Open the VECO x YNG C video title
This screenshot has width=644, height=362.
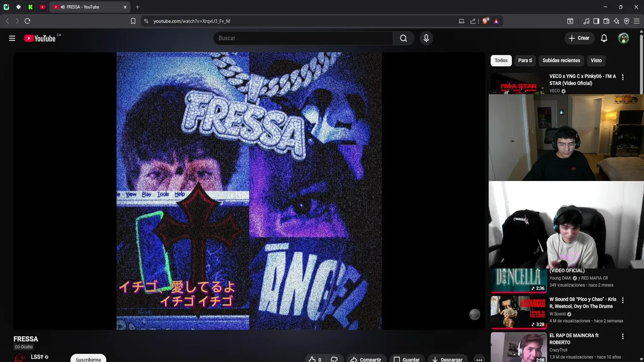583,79
